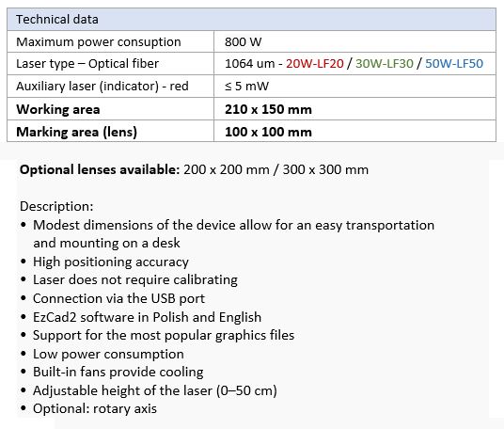Select the Optional: rotary axis bullet
The width and height of the screenshot is (504, 429).
pos(94,408)
